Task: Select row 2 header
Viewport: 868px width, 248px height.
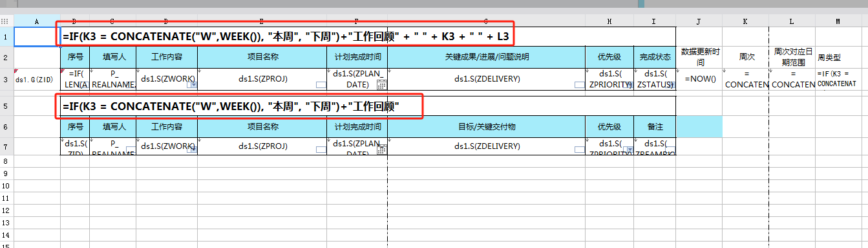Action: click(6, 57)
